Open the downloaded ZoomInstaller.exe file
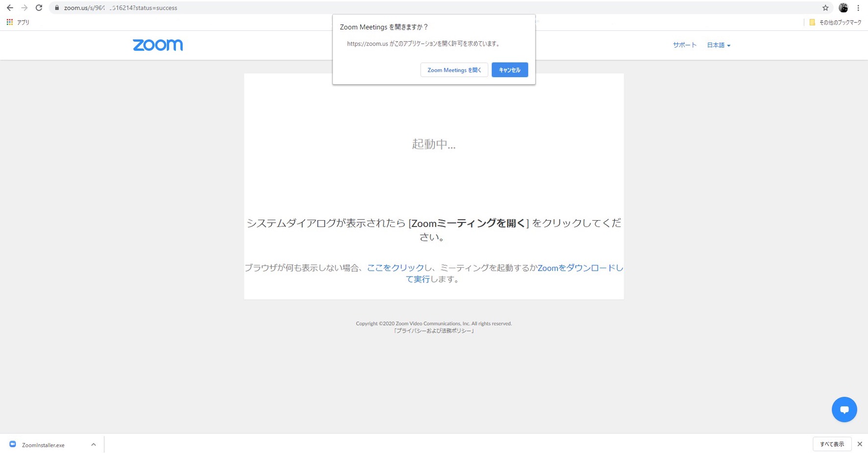Image resolution: width=868 pixels, height=453 pixels. pyautogui.click(x=43, y=445)
